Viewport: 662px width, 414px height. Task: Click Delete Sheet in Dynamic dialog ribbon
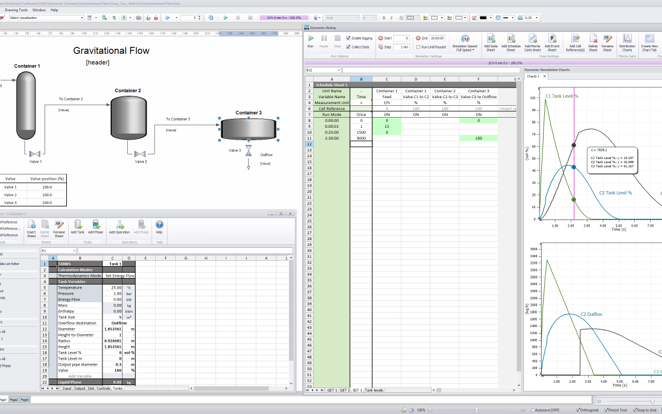pos(593,43)
